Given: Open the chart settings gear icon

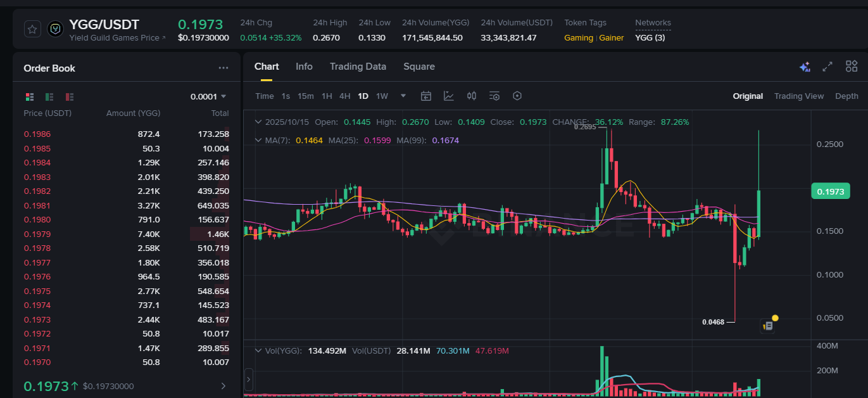Looking at the screenshot, I should point(517,96).
